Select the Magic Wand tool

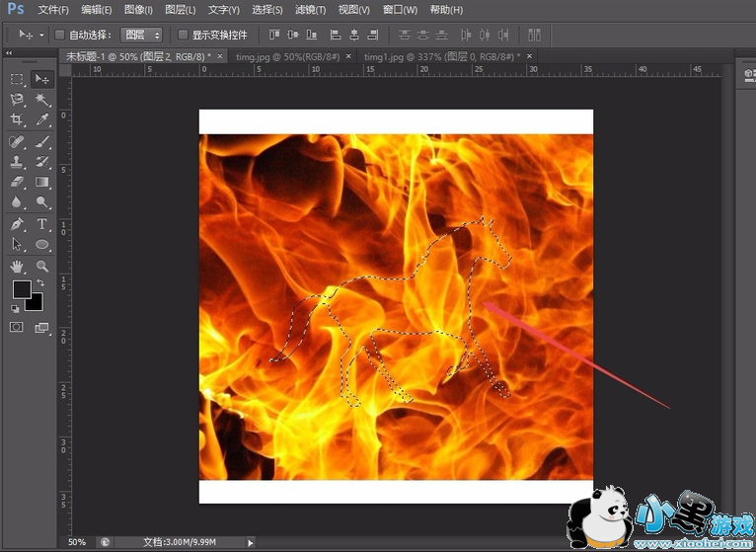pos(42,100)
